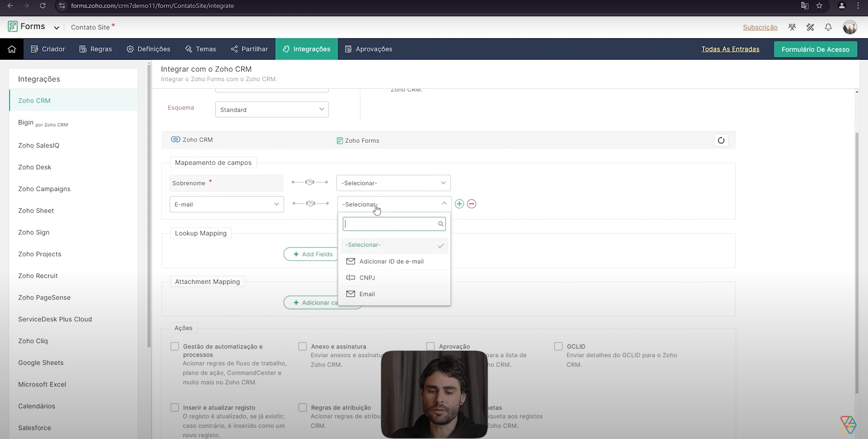Viewport: 868px width, 439px height.
Task: Expand the Sobrenome -Selecionar- dropdown
Action: 393,183
